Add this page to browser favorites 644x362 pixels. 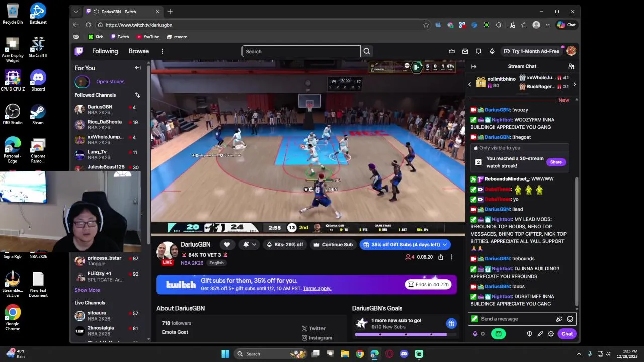426,25
